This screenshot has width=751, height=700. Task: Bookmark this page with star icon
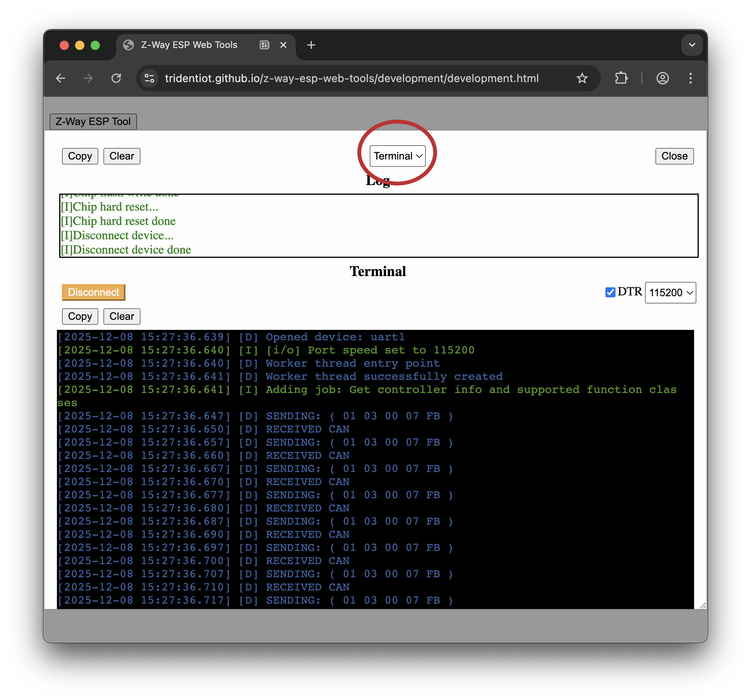582,79
